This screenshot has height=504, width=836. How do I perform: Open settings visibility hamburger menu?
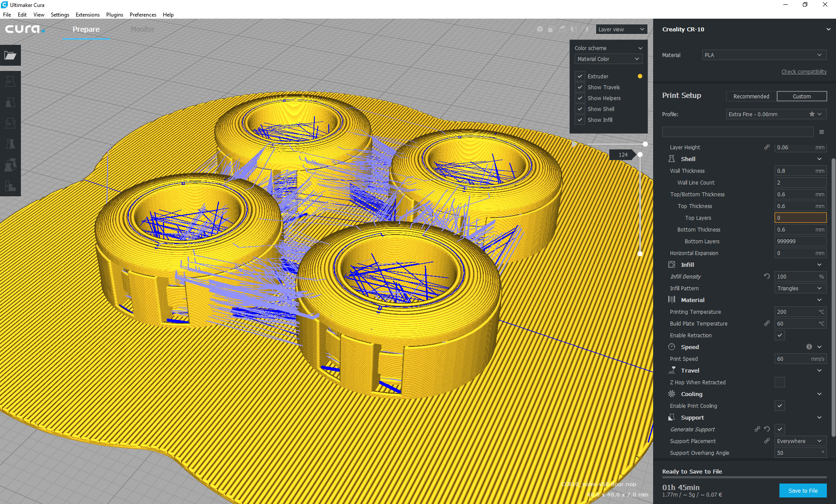pyautogui.click(x=822, y=132)
